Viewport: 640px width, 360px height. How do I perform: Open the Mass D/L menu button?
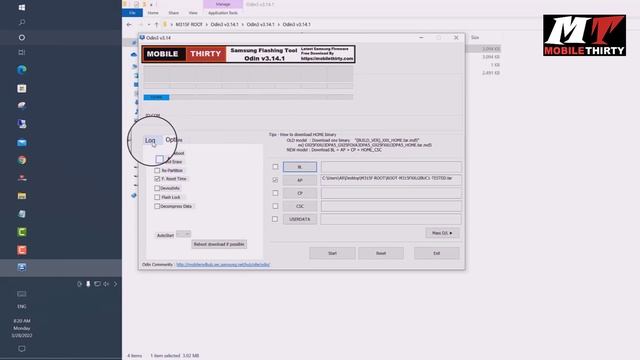(x=442, y=233)
